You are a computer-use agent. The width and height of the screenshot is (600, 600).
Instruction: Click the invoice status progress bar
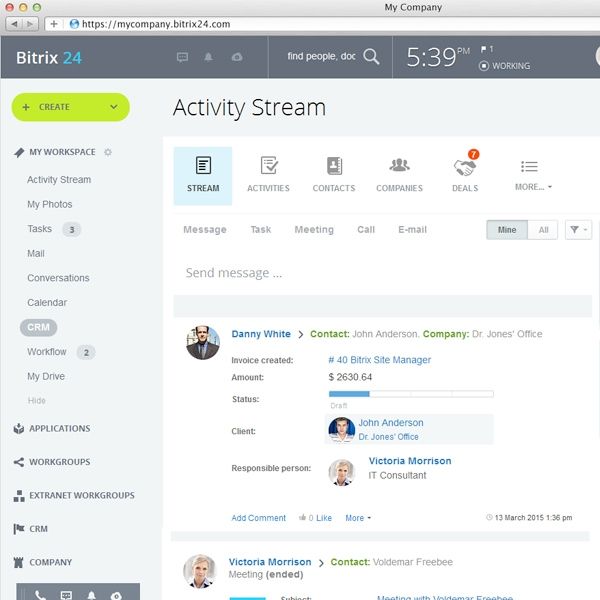[x=410, y=395]
